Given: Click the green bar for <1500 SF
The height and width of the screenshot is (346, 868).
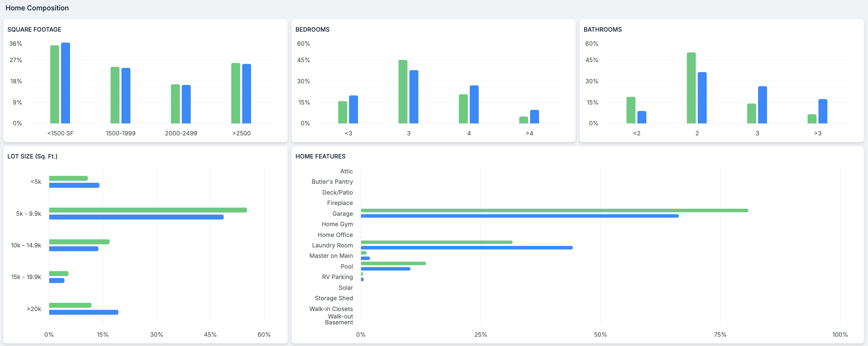Looking at the screenshot, I should [55, 84].
